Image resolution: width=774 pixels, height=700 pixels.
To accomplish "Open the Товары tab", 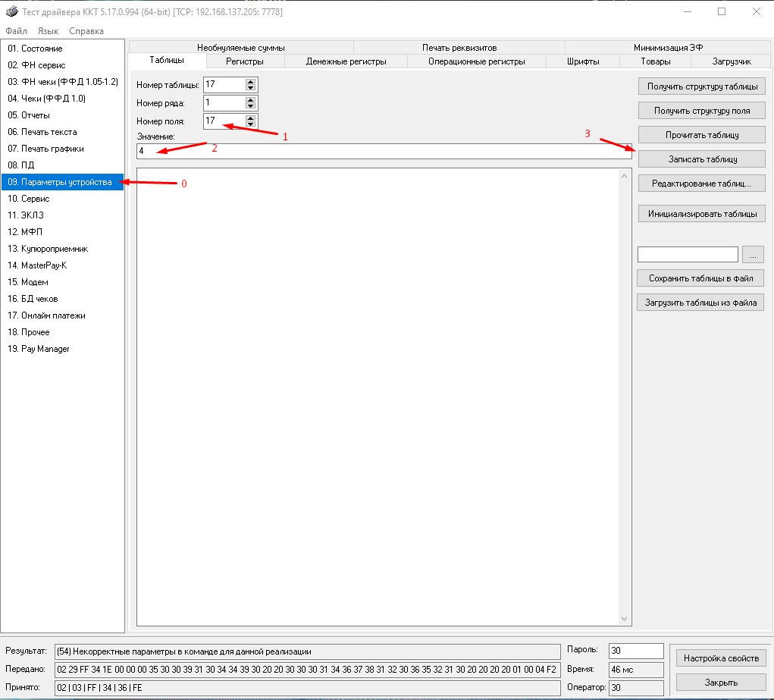I will click(x=656, y=61).
